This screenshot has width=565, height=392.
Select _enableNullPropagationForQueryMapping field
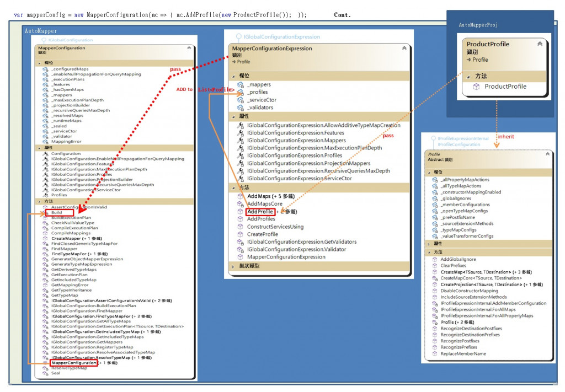(x=96, y=74)
